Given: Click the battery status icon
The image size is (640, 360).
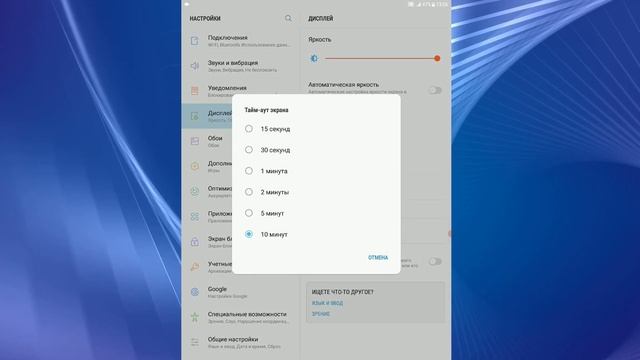Looking at the screenshot, I should coord(433,4).
